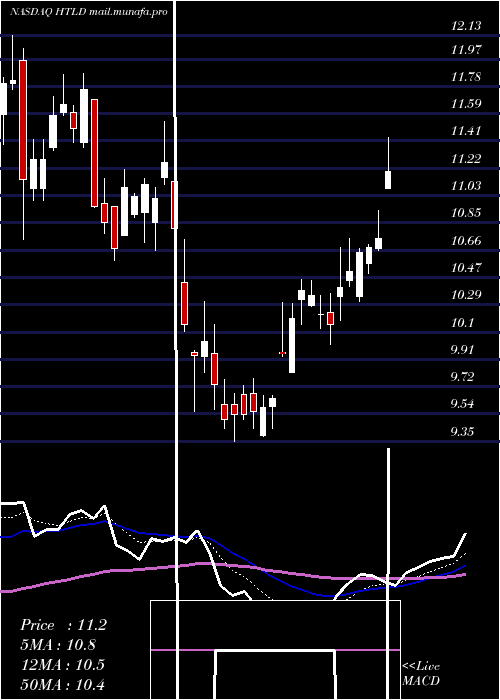
Task: Click the 11.78 price axis label
Action: click(x=466, y=77)
